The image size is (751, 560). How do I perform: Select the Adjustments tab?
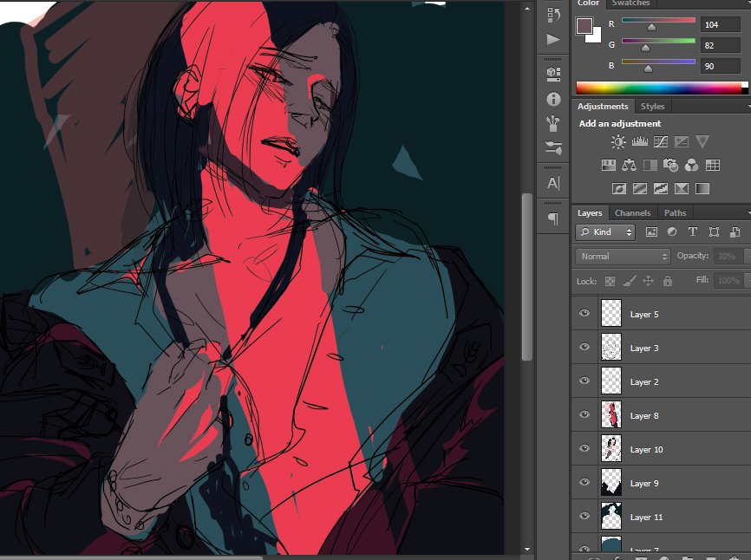pos(603,107)
